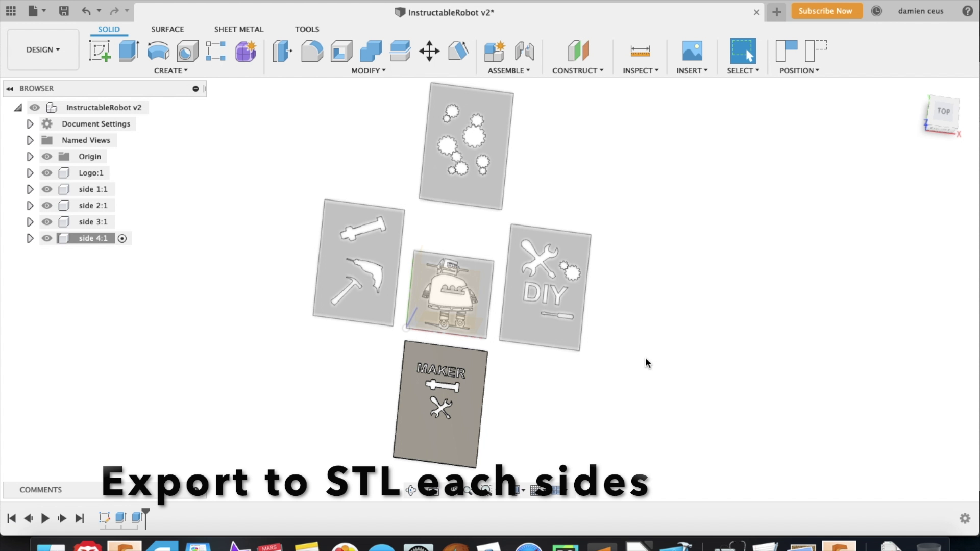Viewport: 980px width, 551px height.
Task: Open the damien ceus account menu
Action: (920, 11)
